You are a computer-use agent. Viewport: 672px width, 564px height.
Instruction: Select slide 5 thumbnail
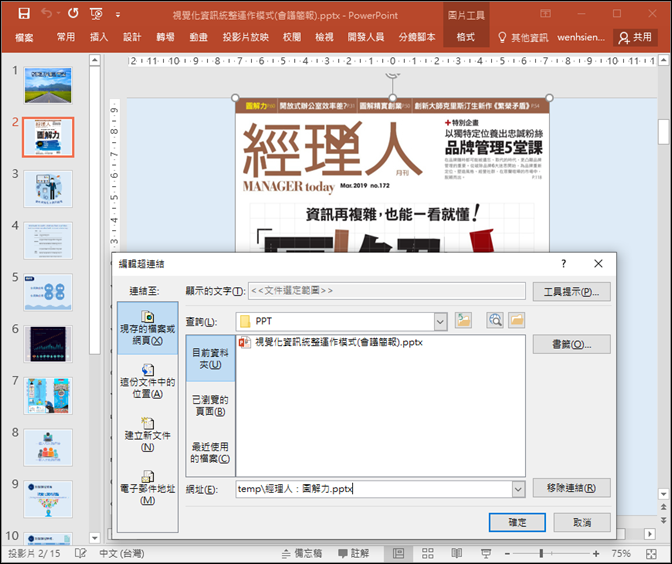48,293
